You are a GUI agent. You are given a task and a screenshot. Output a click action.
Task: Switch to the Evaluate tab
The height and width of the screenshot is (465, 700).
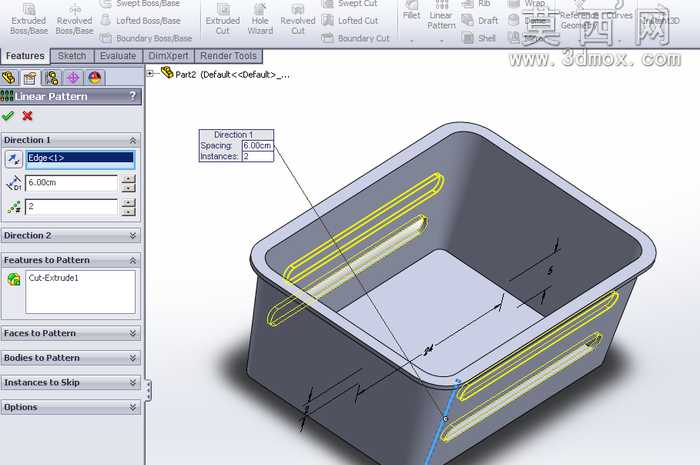coord(118,56)
